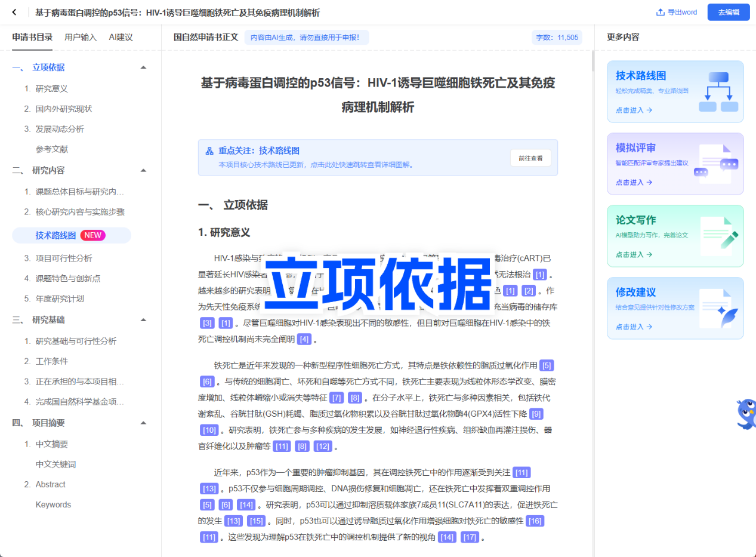Click 点击进入 on 论文写作 card
Screen dimensions: 756x557
pos(634,254)
